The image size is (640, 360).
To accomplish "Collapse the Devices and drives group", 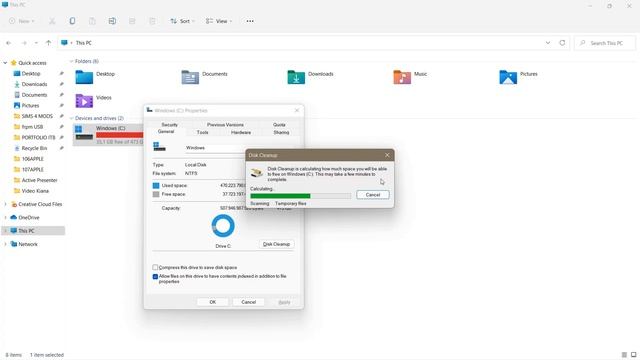I will 71,118.
